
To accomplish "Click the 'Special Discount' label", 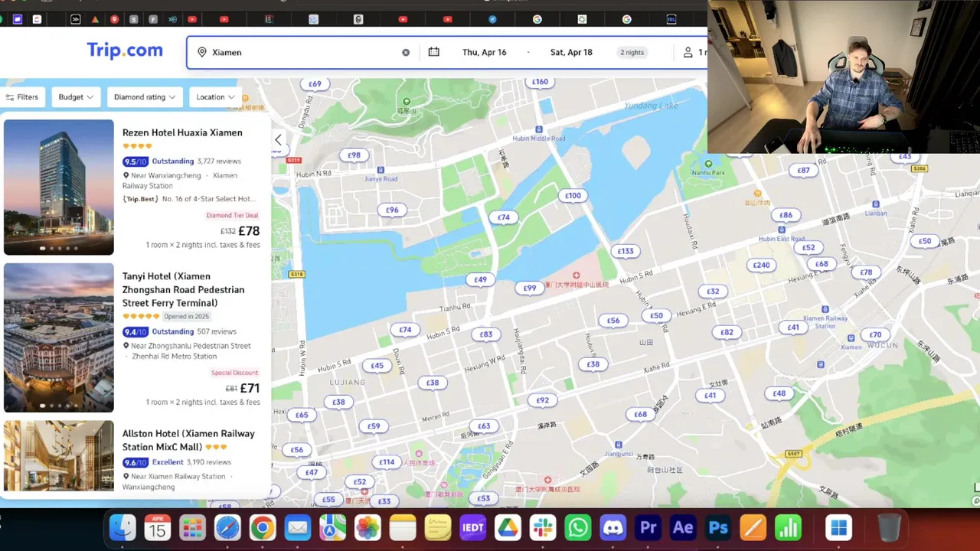I will [x=235, y=373].
